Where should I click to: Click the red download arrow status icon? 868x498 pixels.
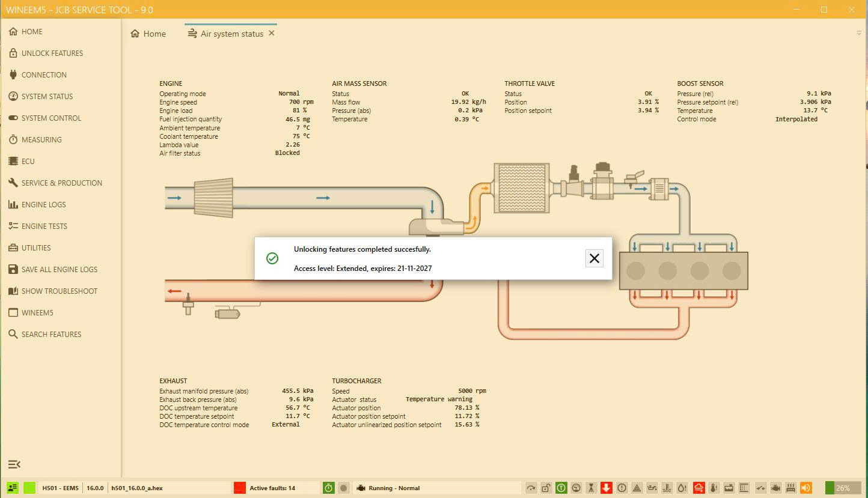(x=606, y=488)
